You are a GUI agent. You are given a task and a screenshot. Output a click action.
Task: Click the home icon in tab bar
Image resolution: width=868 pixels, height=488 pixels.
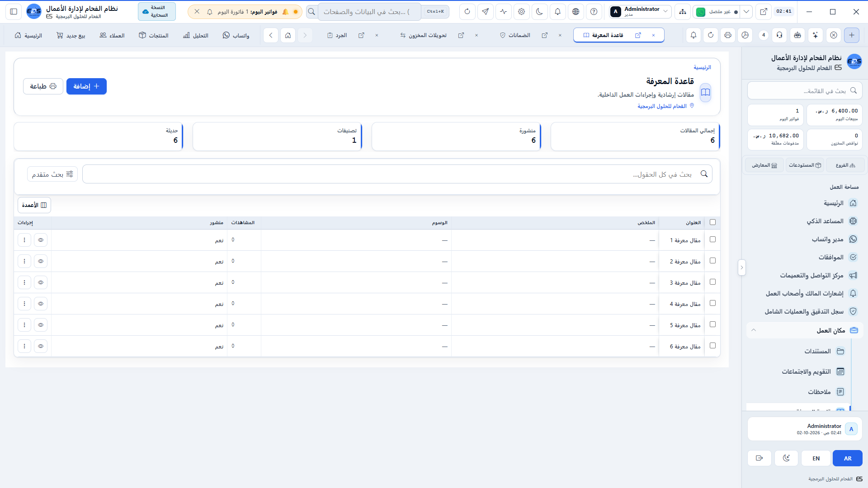tap(288, 35)
